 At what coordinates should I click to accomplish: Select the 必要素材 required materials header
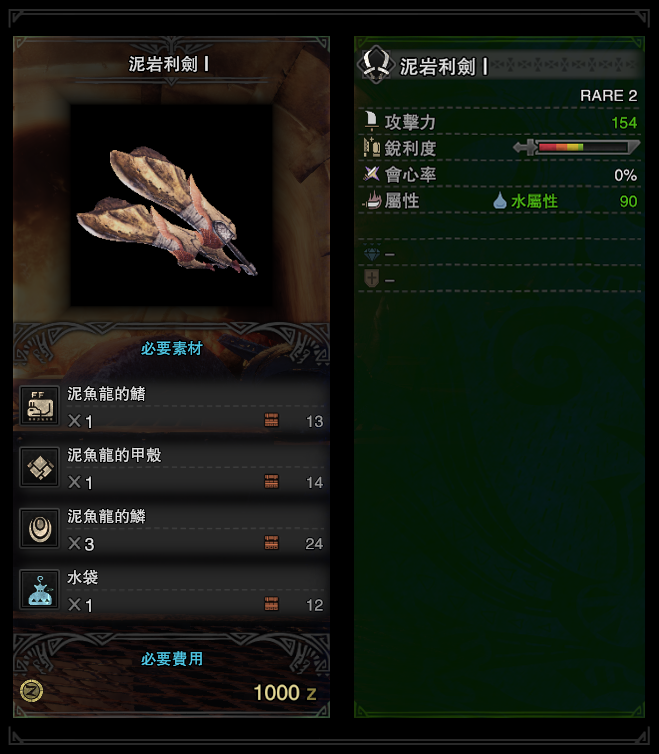(172, 349)
